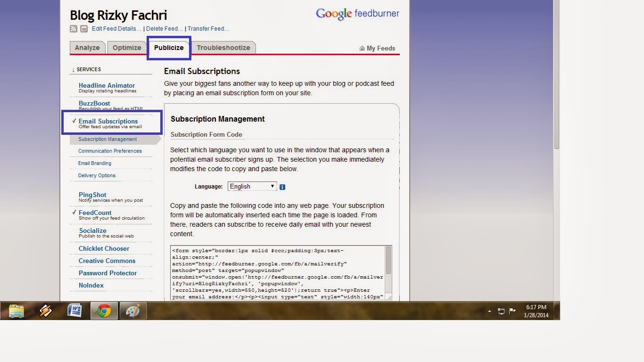Click Edit Feed Details link
Screen dimensions: 644x362
click(x=116, y=29)
